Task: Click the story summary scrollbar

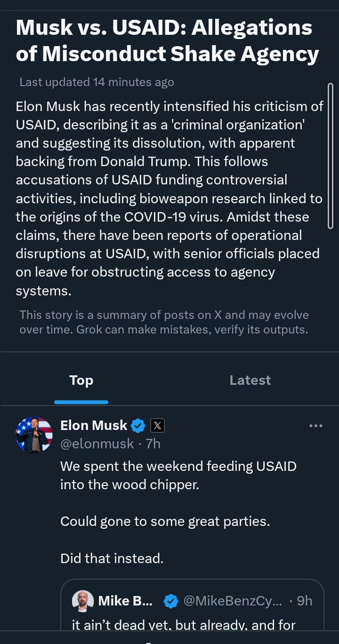Action: [x=330, y=155]
